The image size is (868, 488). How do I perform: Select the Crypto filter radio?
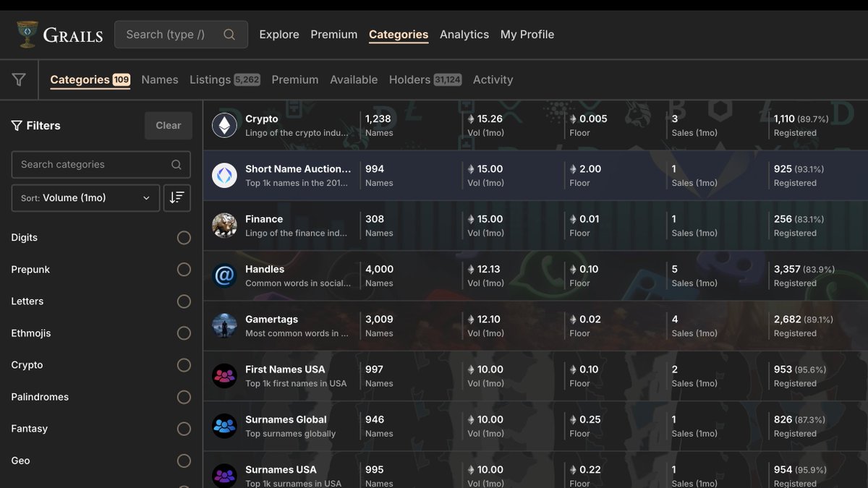pos(184,365)
